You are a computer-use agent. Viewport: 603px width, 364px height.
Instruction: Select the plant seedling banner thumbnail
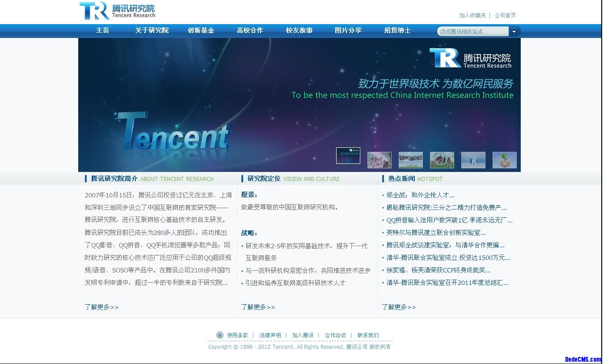[504, 160]
